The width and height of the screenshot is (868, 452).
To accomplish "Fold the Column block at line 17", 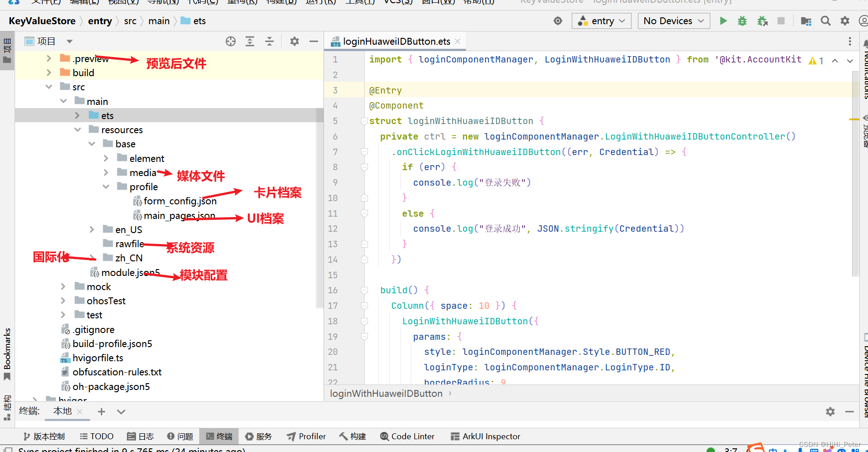I will pyautogui.click(x=364, y=306).
